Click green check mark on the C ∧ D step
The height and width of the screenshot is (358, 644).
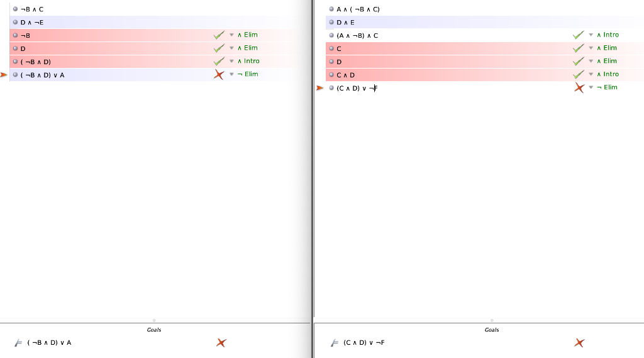point(579,75)
